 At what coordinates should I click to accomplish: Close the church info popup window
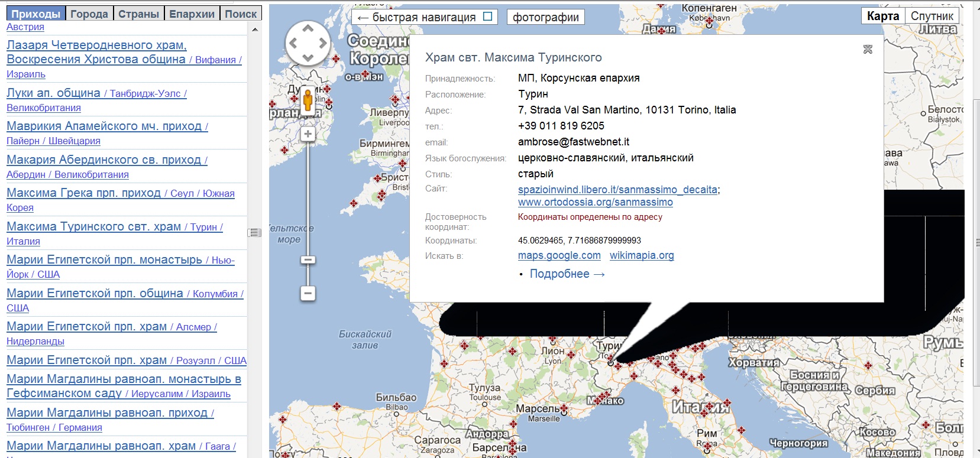point(868,50)
